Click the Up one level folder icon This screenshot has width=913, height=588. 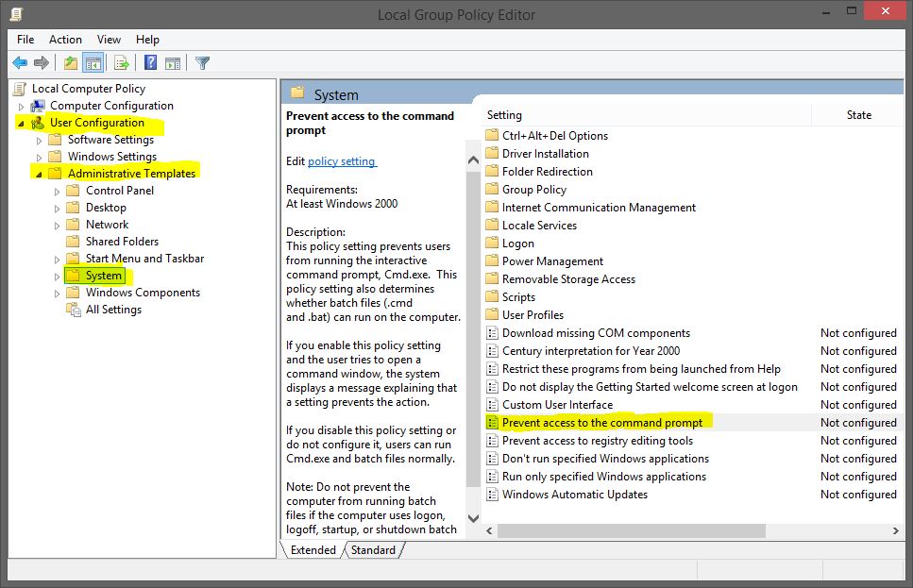(71, 62)
